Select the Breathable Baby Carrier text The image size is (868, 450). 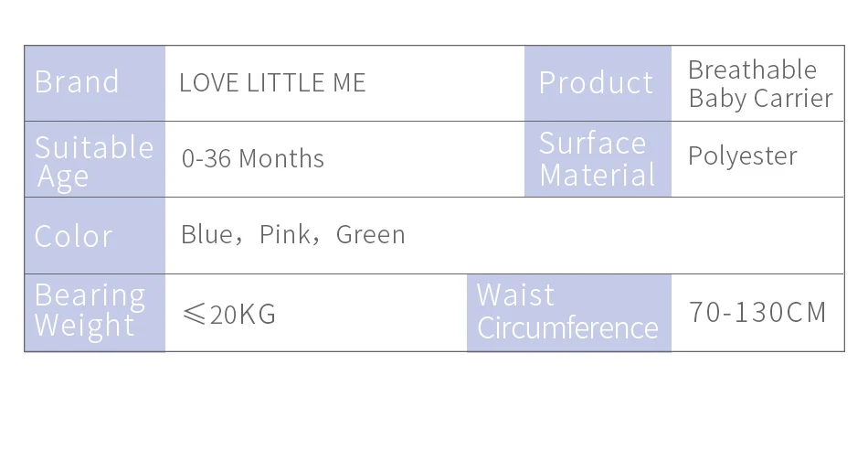pyautogui.click(x=760, y=84)
